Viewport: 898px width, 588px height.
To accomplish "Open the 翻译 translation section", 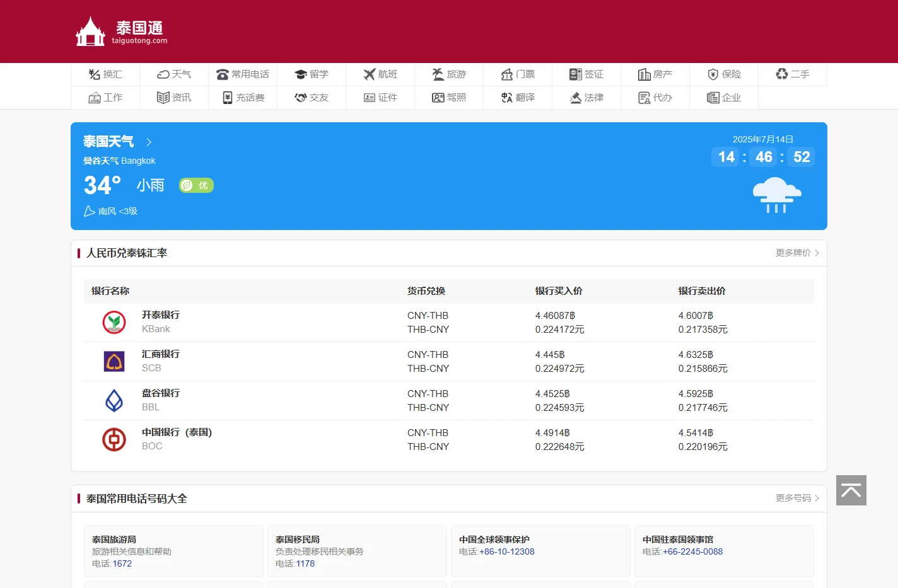I will (518, 98).
